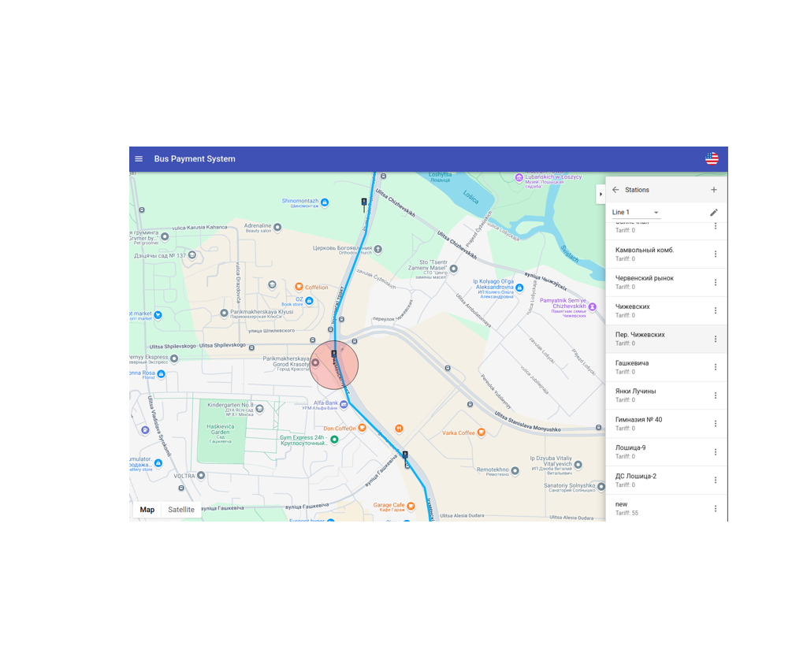The height and width of the screenshot is (672, 807).
Task: Click the Alfa-Bank place marker on map
Action: [x=344, y=406]
